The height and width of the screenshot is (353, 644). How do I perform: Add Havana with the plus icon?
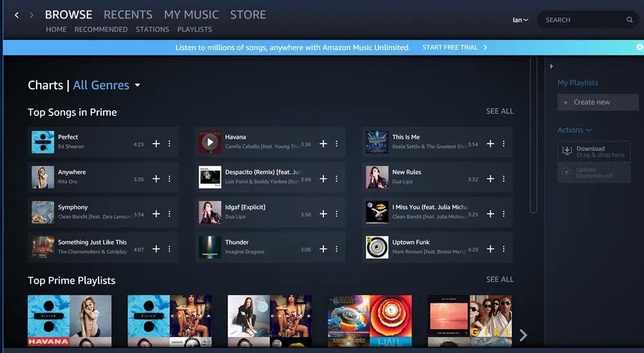pos(323,144)
